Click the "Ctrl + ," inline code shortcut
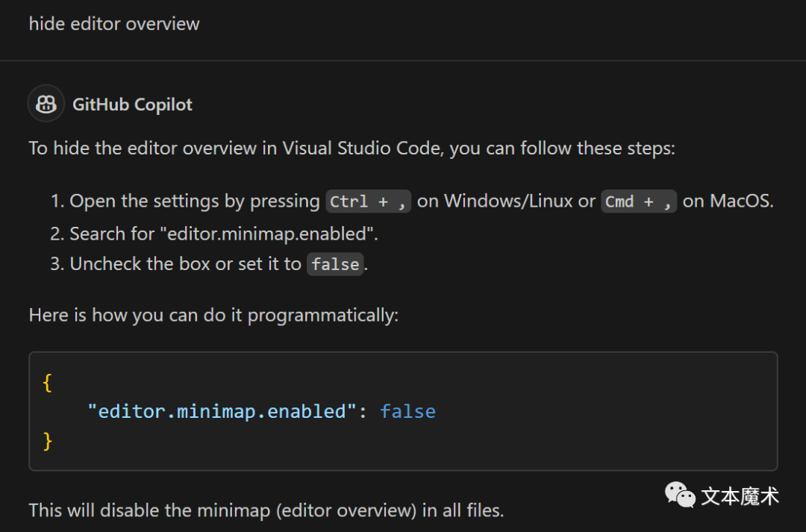The height and width of the screenshot is (532, 806). click(x=368, y=201)
